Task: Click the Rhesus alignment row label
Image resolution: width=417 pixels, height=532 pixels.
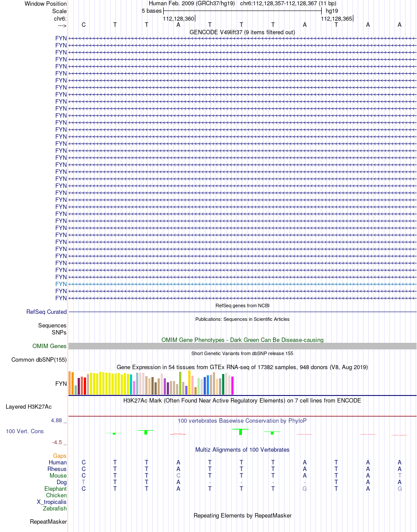Action: [57, 469]
